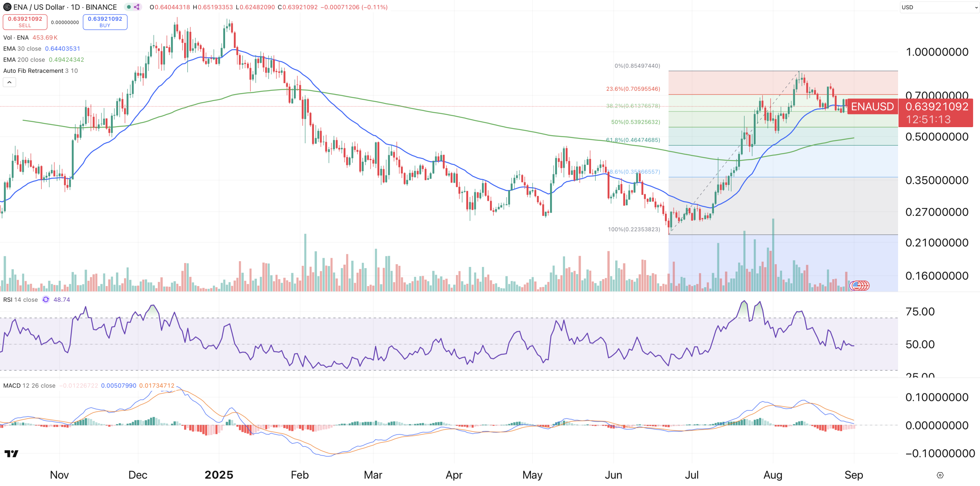Image resolution: width=980 pixels, height=486 pixels.
Task: Click the 100%(0.22353823) Fib level label
Action: 634,229
